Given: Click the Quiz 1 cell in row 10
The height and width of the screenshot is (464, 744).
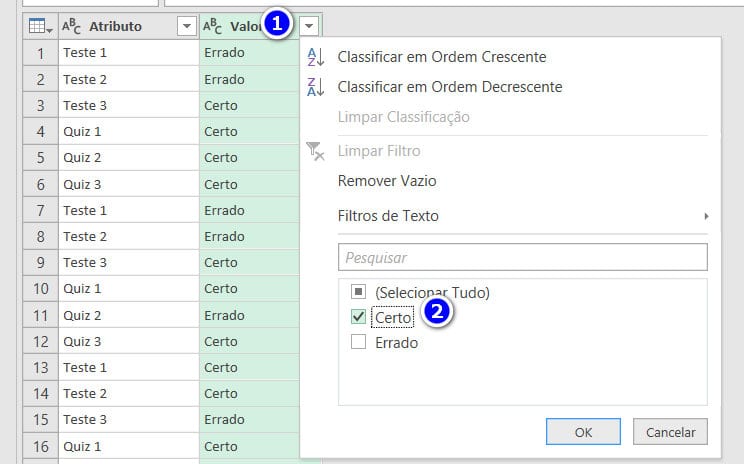Looking at the screenshot, I should 129,288.
